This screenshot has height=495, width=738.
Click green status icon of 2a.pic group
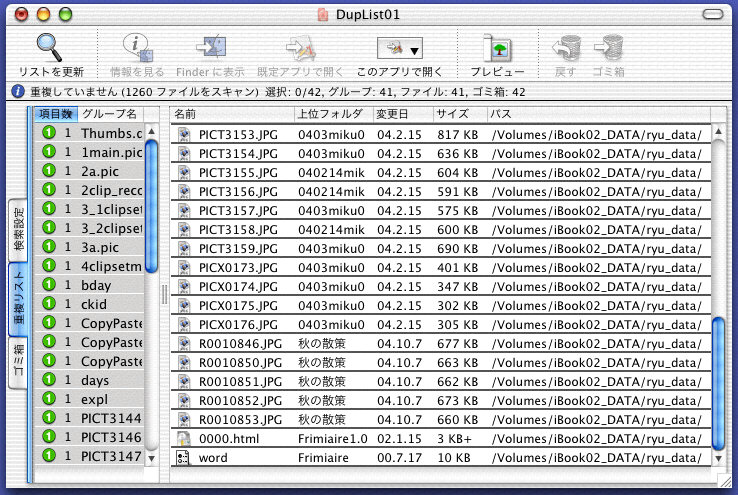pos(49,171)
